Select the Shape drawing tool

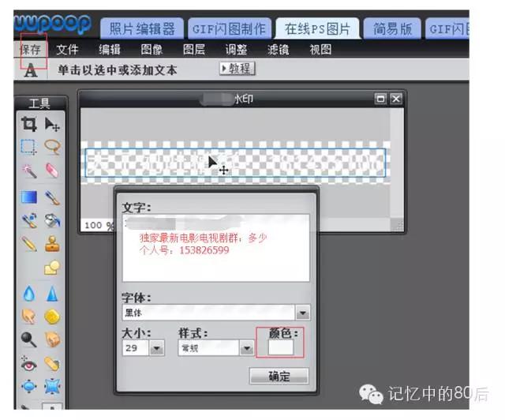click(x=52, y=267)
